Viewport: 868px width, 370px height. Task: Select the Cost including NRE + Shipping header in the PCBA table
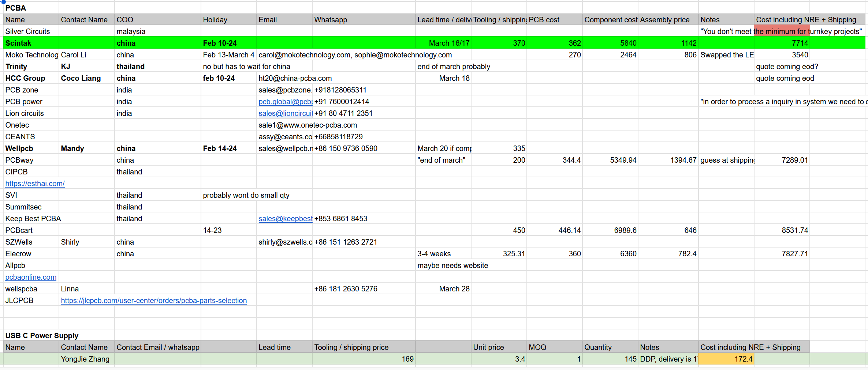[806, 20]
